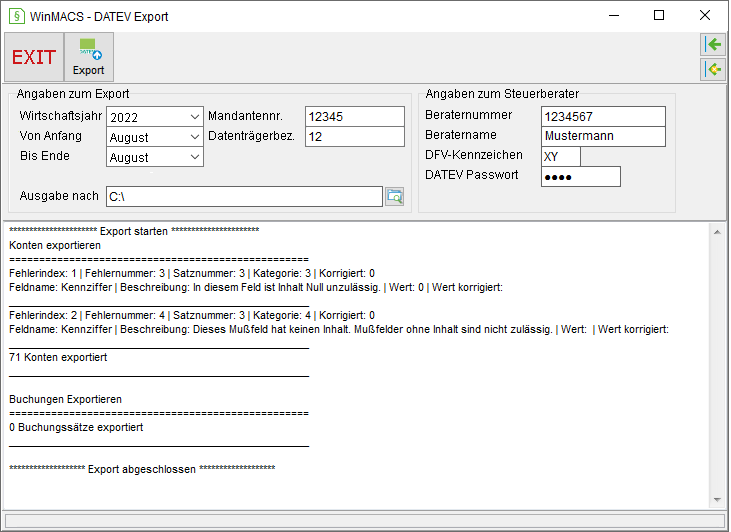731x532 pixels.
Task: Close the WinMACS DATEV Export window
Action: coord(704,15)
